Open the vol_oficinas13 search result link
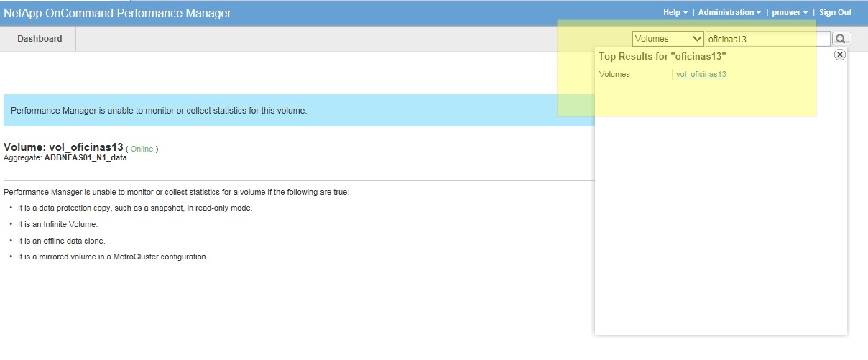Screen dimensions: 868x360 [701, 74]
